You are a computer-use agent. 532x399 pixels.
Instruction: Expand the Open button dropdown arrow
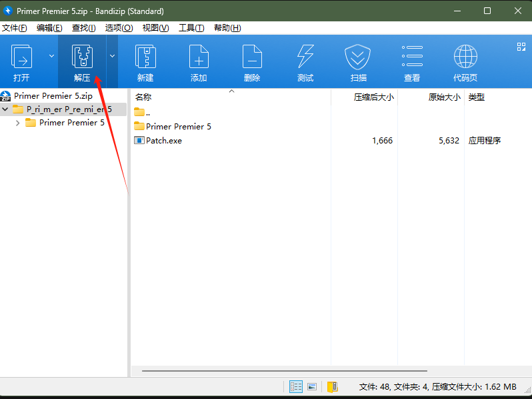point(51,56)
